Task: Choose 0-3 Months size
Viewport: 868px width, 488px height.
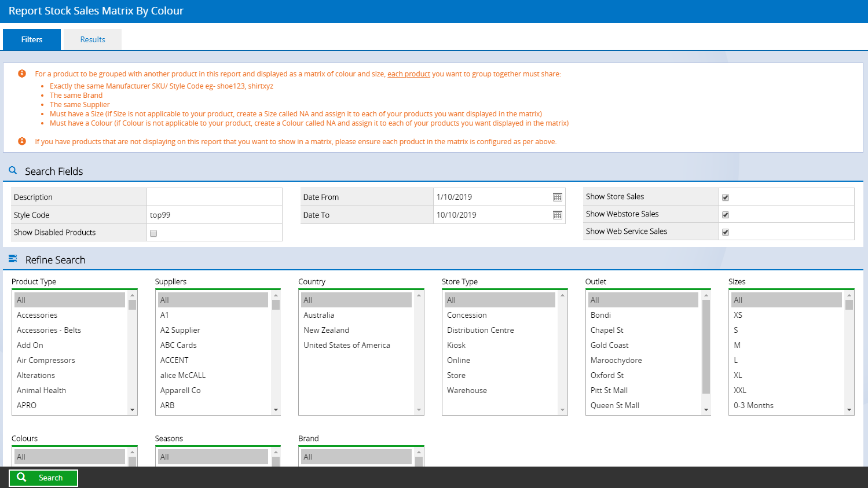Action: pyautogui.click(x=786, y=405)
